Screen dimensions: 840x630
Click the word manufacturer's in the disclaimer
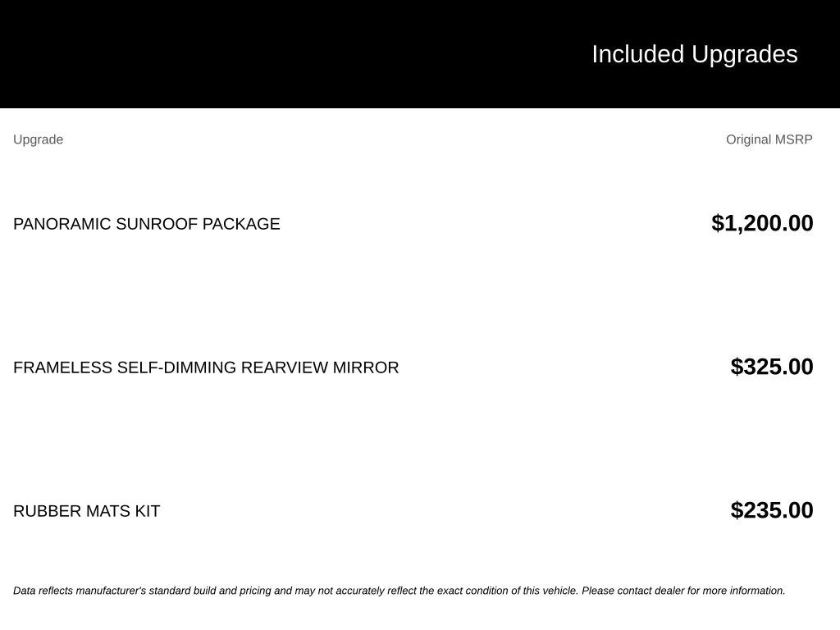point(111,591)
